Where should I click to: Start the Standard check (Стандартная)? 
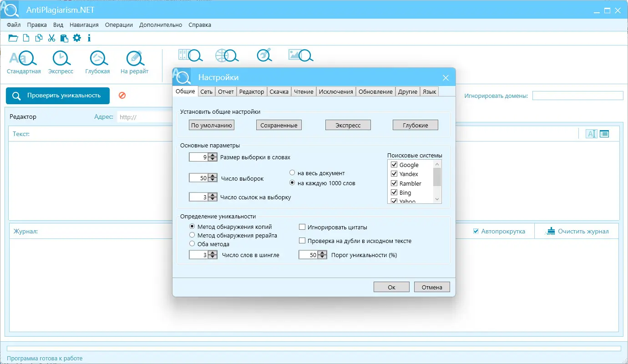24,62
